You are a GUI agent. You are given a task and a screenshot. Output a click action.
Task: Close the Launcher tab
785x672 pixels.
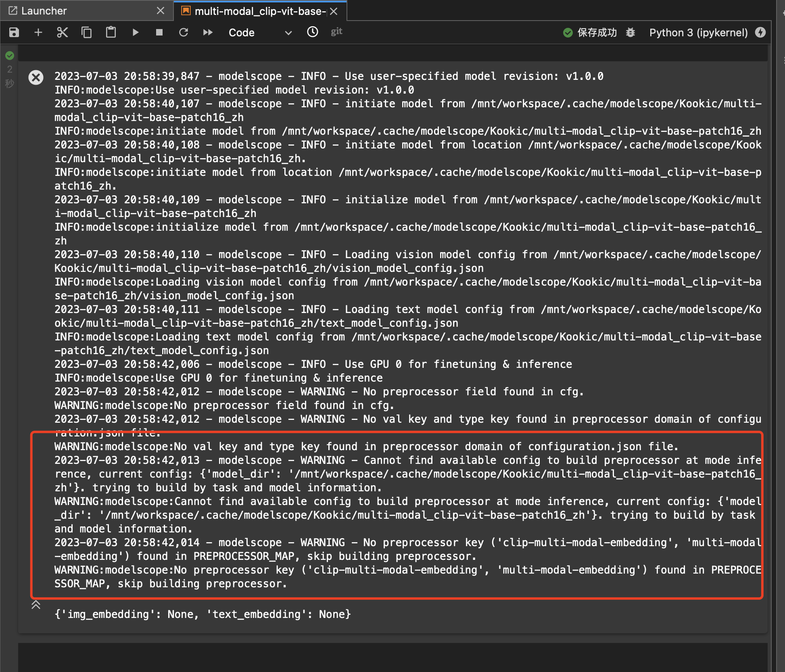coord(161,11)
